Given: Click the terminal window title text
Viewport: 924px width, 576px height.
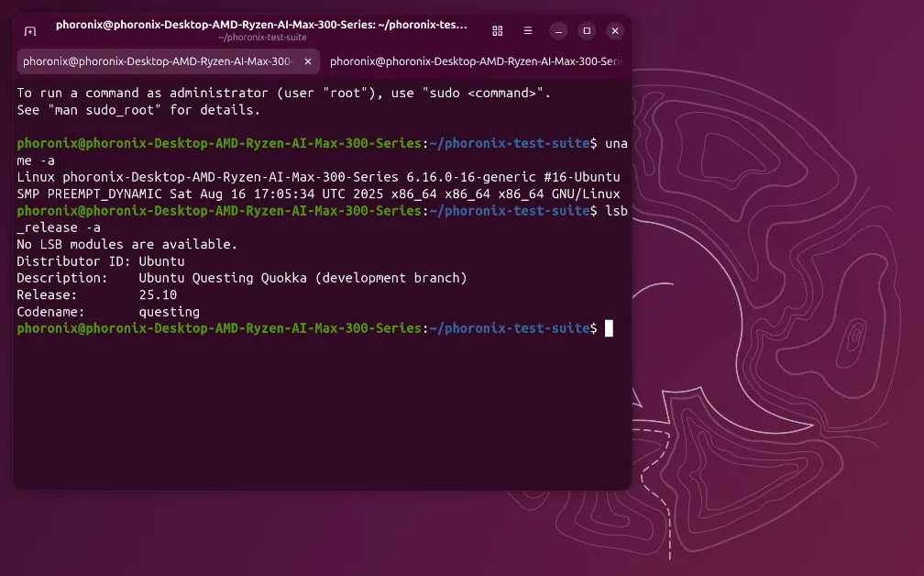Looking at the screenshot, I should [x=261, y=25].
